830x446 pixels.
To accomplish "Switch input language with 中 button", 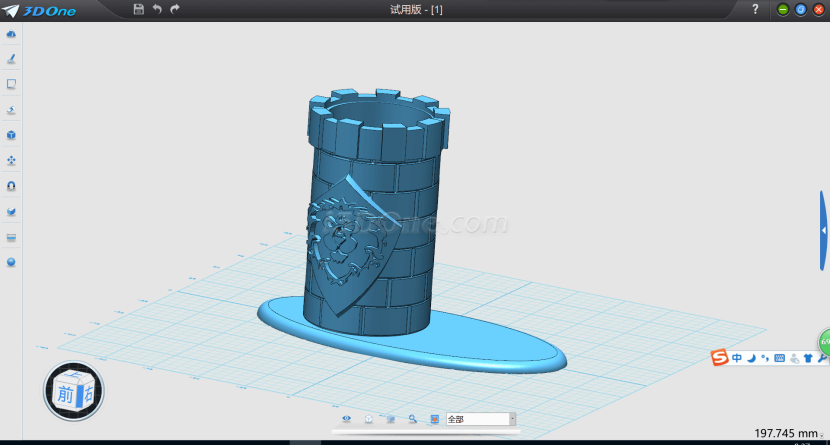I will [x=736, y=357].
